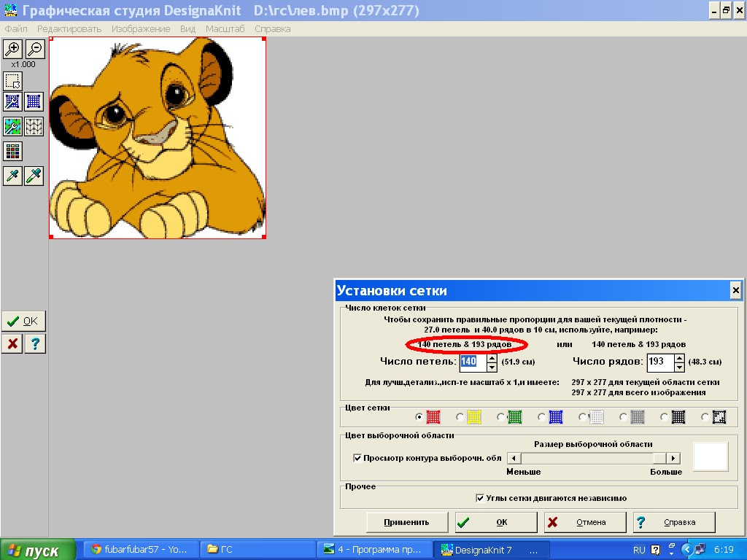This screenshot has width=747, height=560.
Task: Open the Изображение menu
Action: point(141,28)
